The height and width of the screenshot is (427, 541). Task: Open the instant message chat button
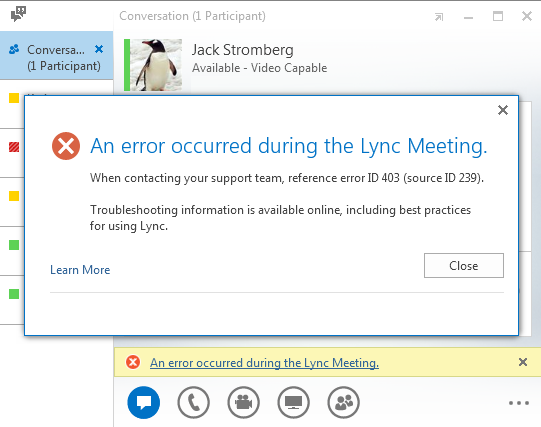144,402
